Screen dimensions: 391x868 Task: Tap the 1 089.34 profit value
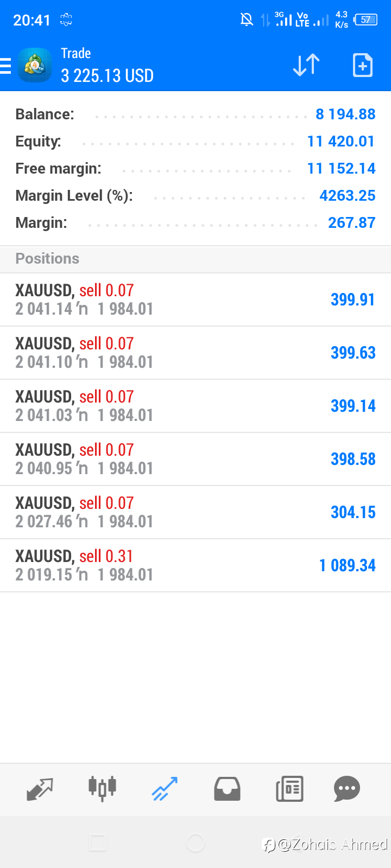[348, 565]
